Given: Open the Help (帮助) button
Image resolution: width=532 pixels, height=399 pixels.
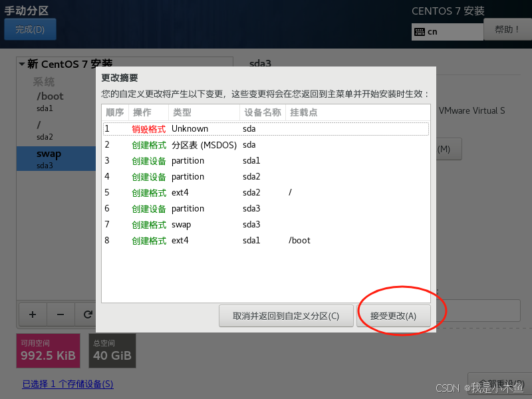Looking at the screenshot, I should coord(507,29).
